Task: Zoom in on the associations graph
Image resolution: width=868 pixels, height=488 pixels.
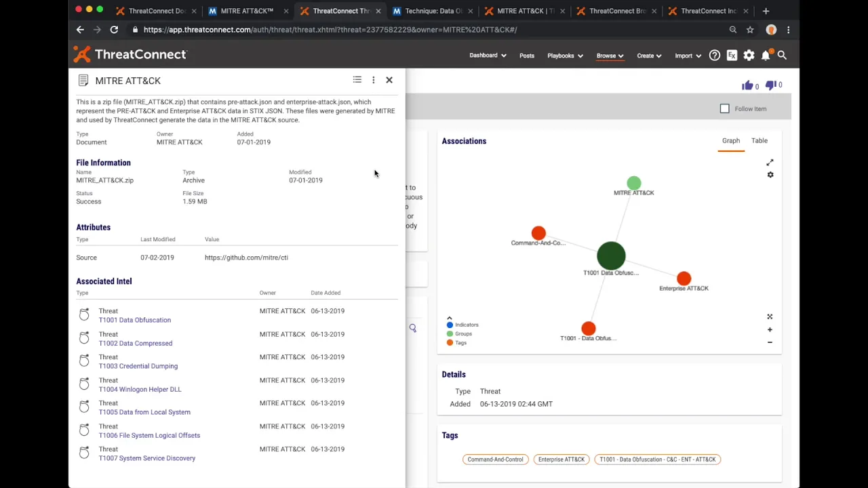Action: tap(770, 329)
